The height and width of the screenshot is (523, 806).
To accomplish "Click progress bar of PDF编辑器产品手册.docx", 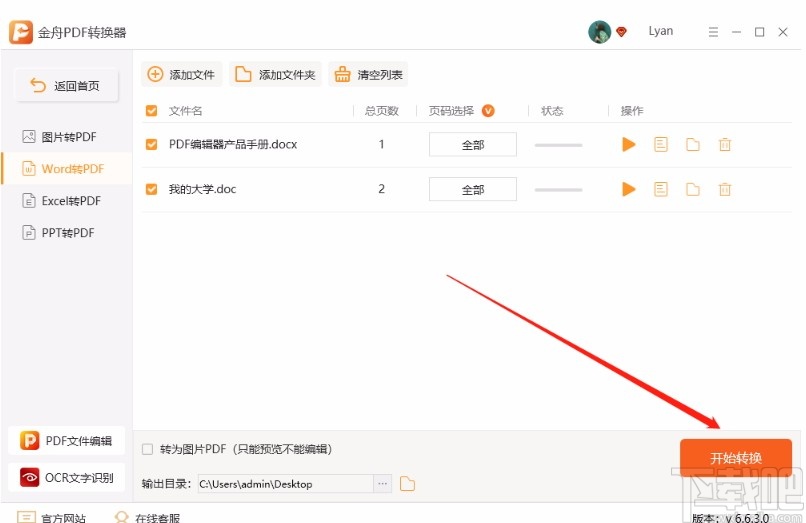I will point(558,145).
